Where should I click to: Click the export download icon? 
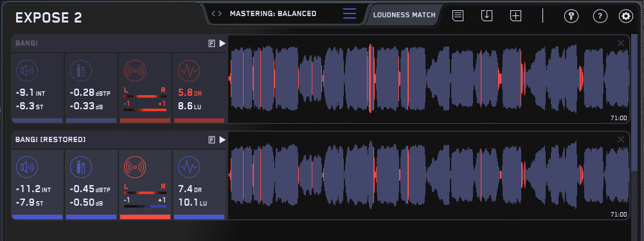click(x=487, y=16)
